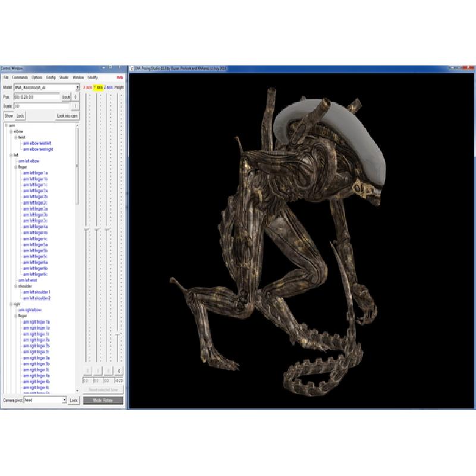The width and height of the screenshot is (476, 476).
Task: Collapse the right tree node
Action: click(11, 304)
